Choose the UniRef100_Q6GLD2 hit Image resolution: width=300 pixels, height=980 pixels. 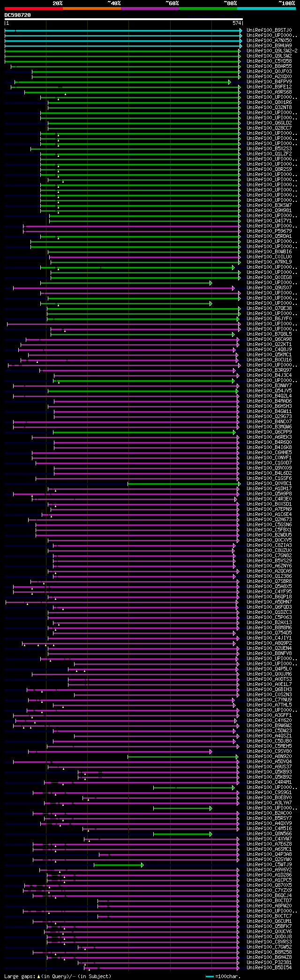269,123
